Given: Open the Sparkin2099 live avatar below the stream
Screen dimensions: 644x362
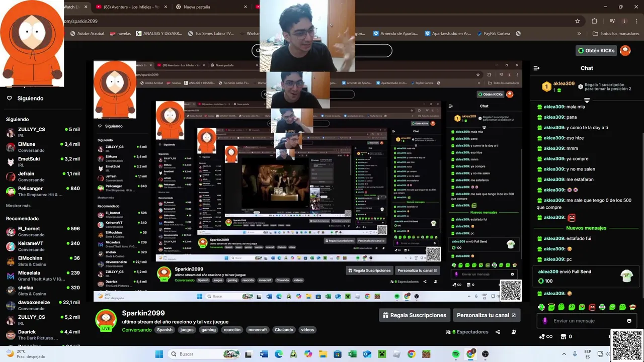Looking at the screenshot, I should point(106,320).
